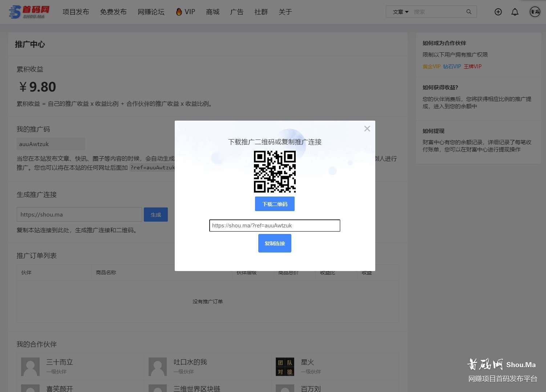This screenshot has height=392, width=546.
Task: Click the referral link input field
Action: pos(275,225)
